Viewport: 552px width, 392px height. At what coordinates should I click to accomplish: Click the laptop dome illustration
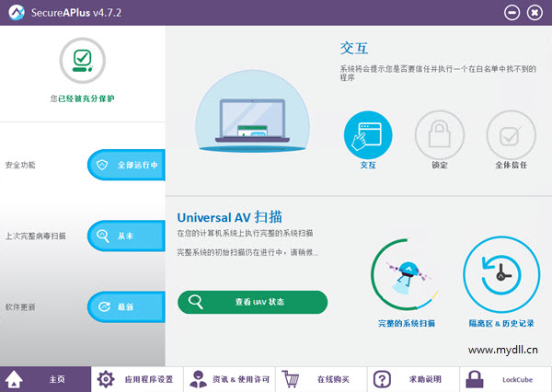click(x=252, y=111)
